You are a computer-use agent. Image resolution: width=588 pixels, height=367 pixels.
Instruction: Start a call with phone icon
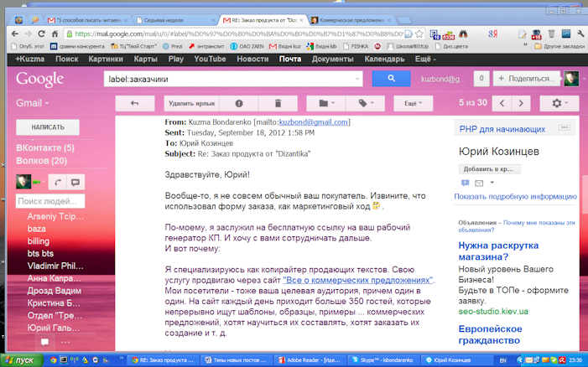(x=57, y=183)
